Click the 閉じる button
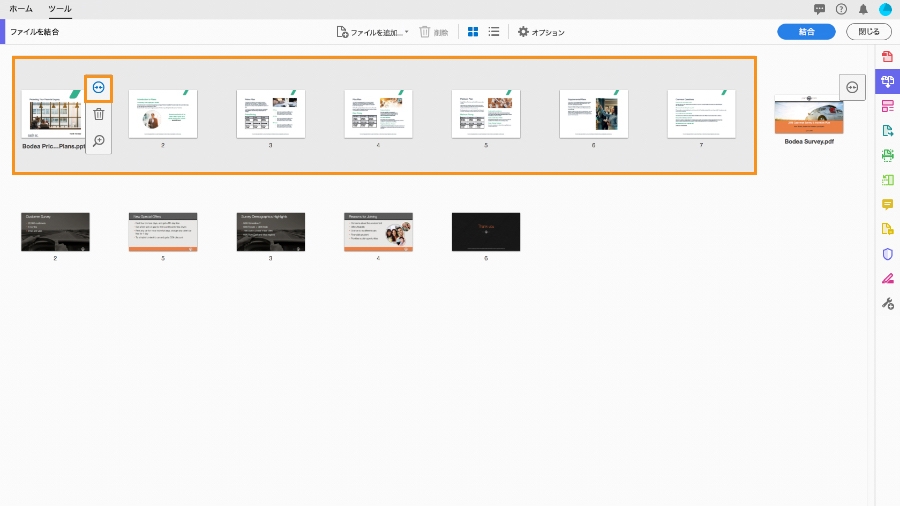This screenshot has width=900, height=506. 868,32
